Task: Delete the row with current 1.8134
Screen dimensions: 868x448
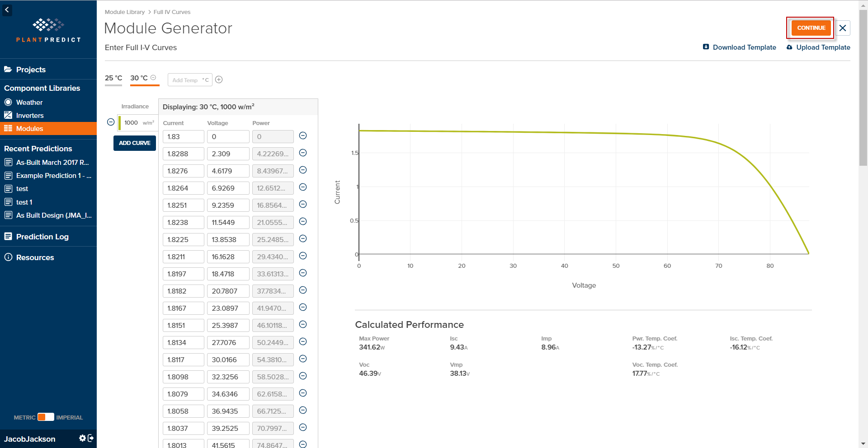Action: 303,342
